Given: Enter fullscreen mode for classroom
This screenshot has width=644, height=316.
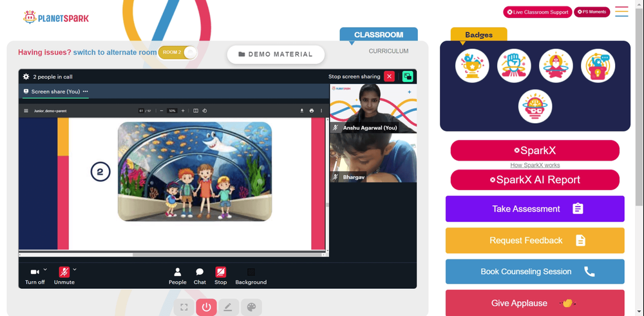Looking at the screenshot, I should (184, 307).
